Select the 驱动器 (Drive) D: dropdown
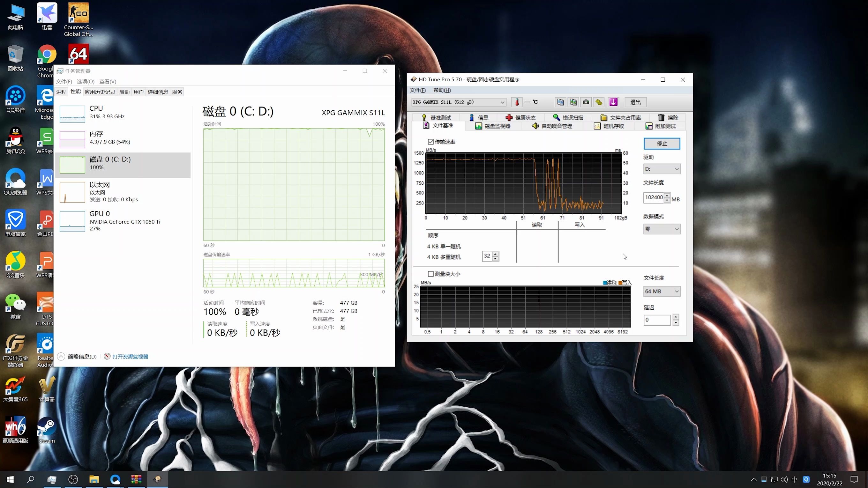868x488 pixels. coord(662,169)
